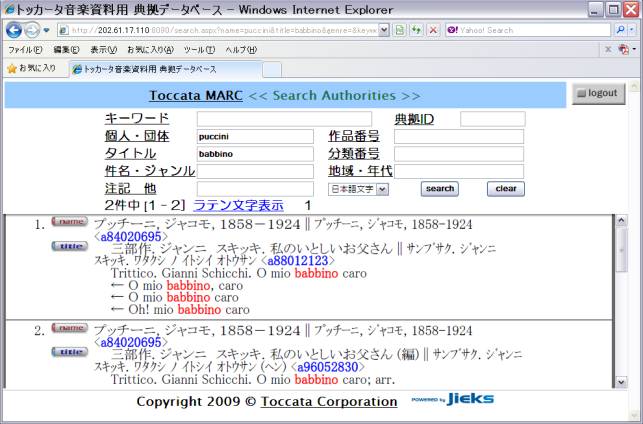Click the 地域・年代 label link
This screenshot has width=643, height=424.
(360, 171)
